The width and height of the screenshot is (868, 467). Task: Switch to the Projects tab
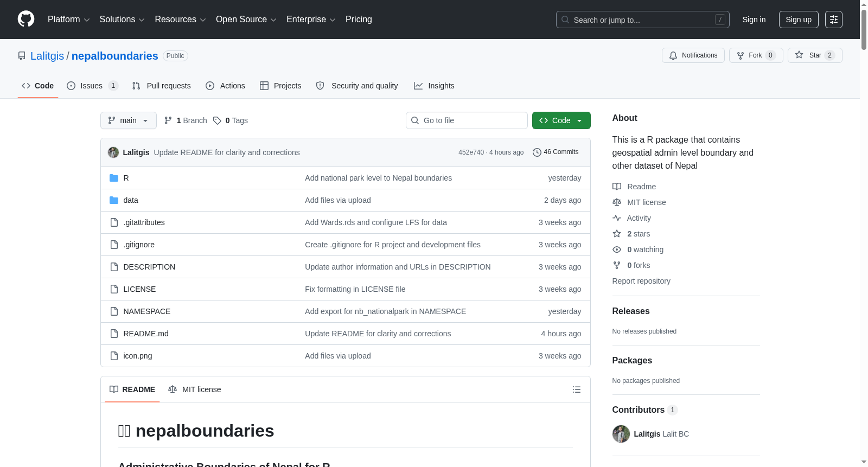point(280,86)
